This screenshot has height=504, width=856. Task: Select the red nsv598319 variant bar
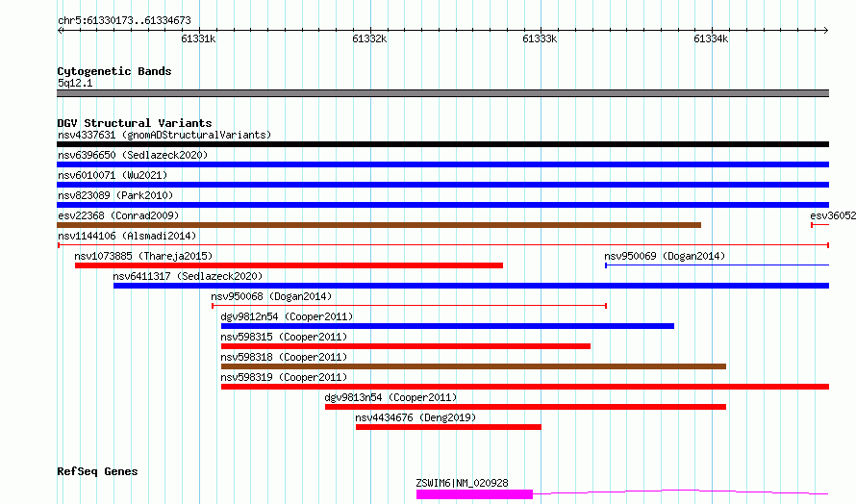(525, 387)
